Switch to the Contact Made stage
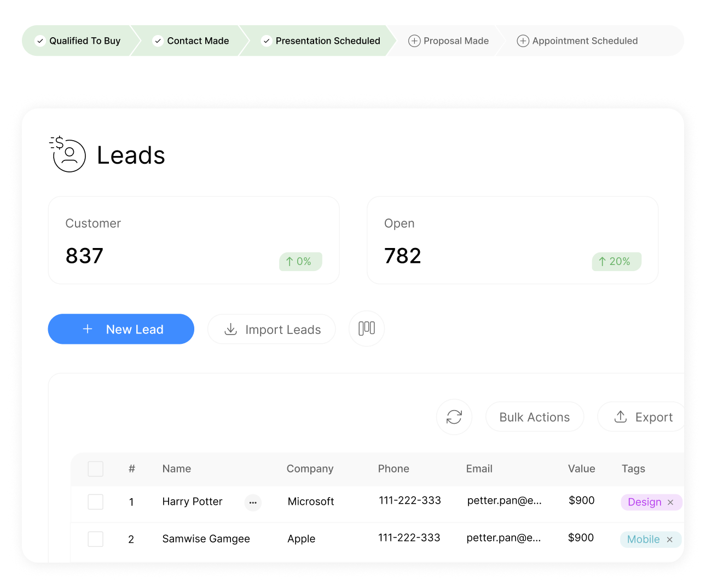The width and height of the screenshot is (706, 588). 190,41
